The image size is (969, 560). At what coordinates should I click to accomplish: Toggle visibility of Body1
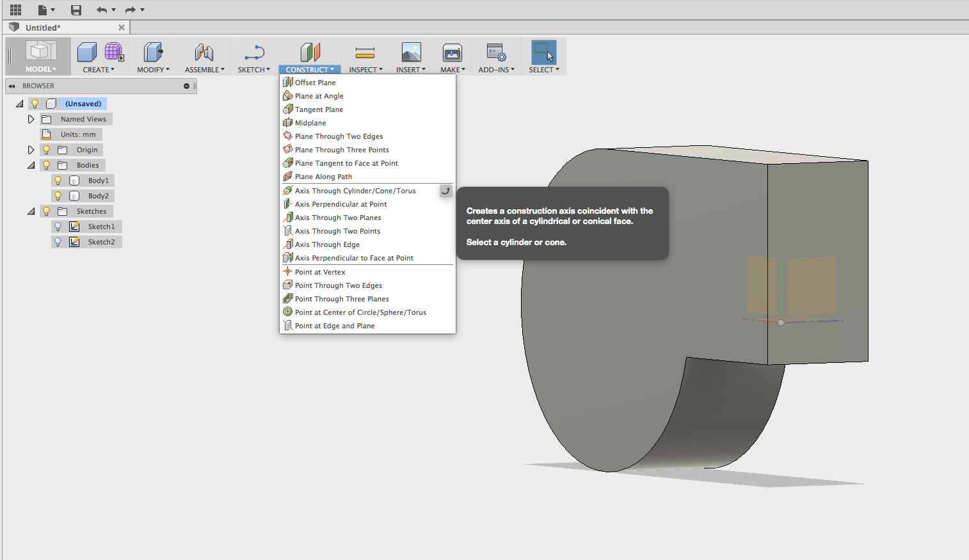[58, 180]
